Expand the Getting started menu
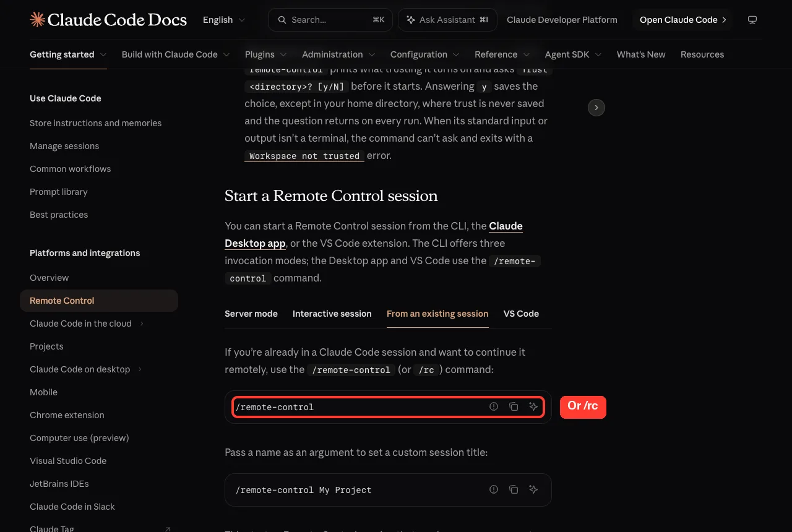Screen dimensions: 792x532 click(x=68, y=54)
